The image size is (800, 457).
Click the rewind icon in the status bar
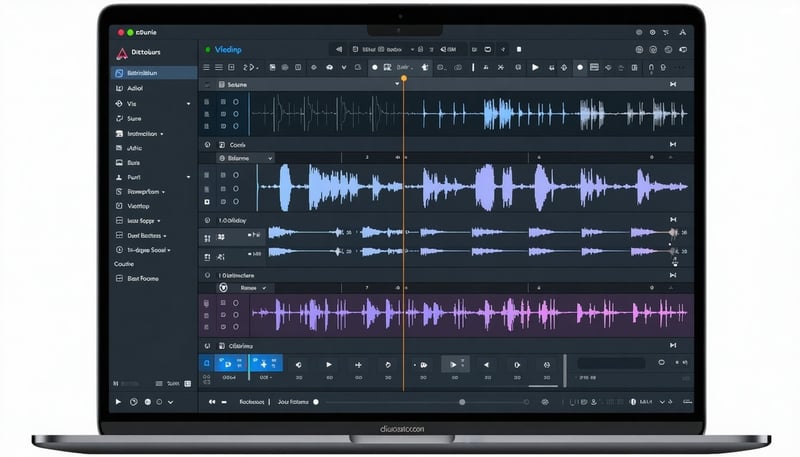(212, 402)
